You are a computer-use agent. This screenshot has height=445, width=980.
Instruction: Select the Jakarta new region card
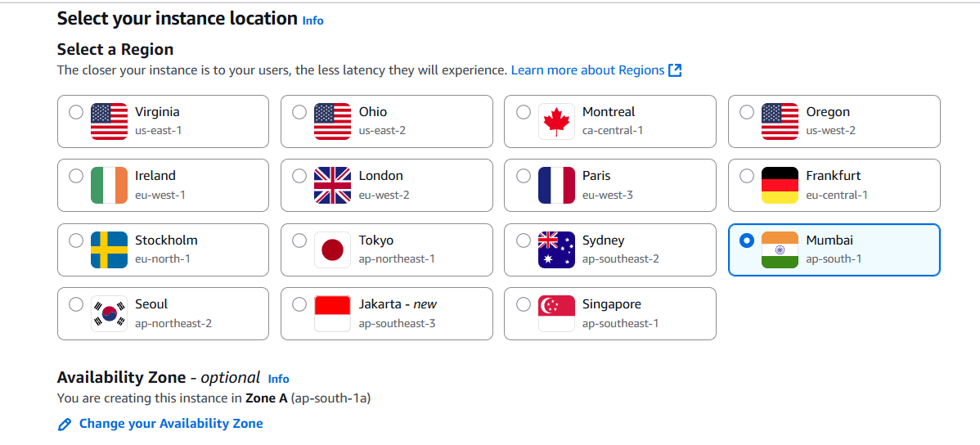pos(386,313)
